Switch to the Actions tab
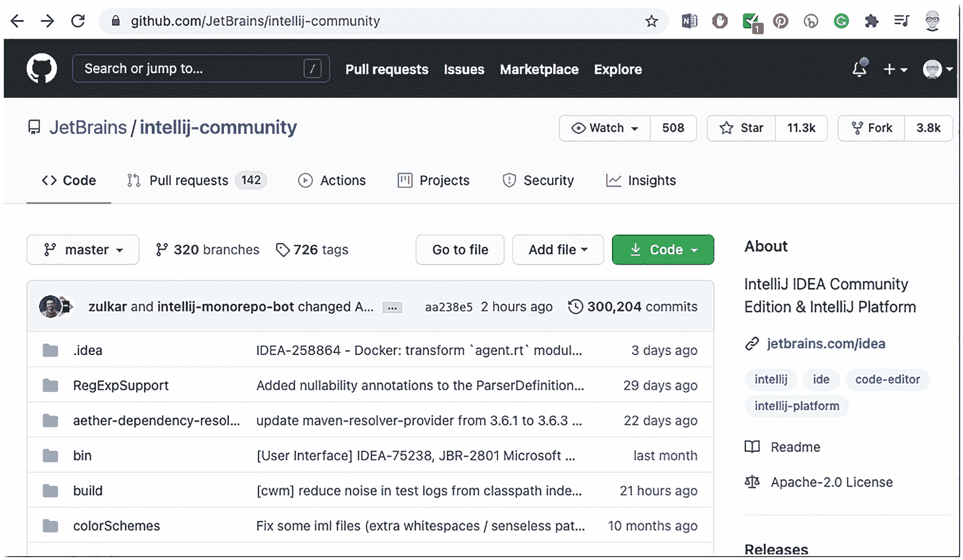This screenshot has width=963, height=560. (x=332, y=180)
